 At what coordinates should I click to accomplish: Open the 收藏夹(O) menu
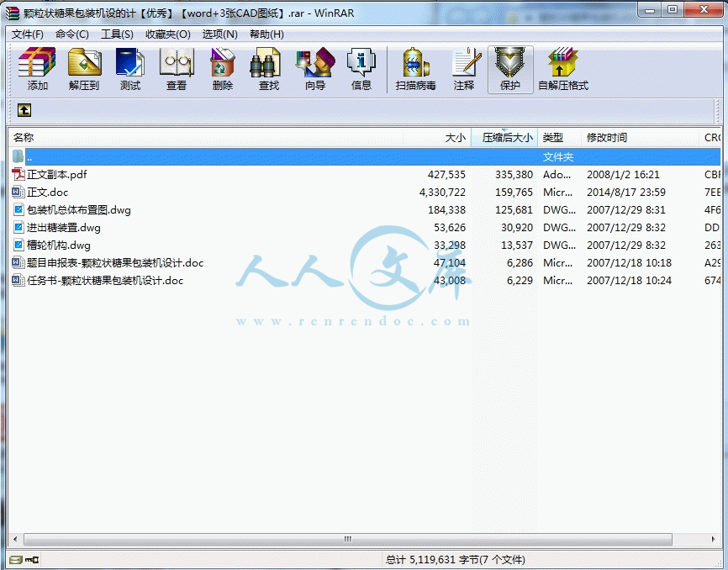click(167, 34)
